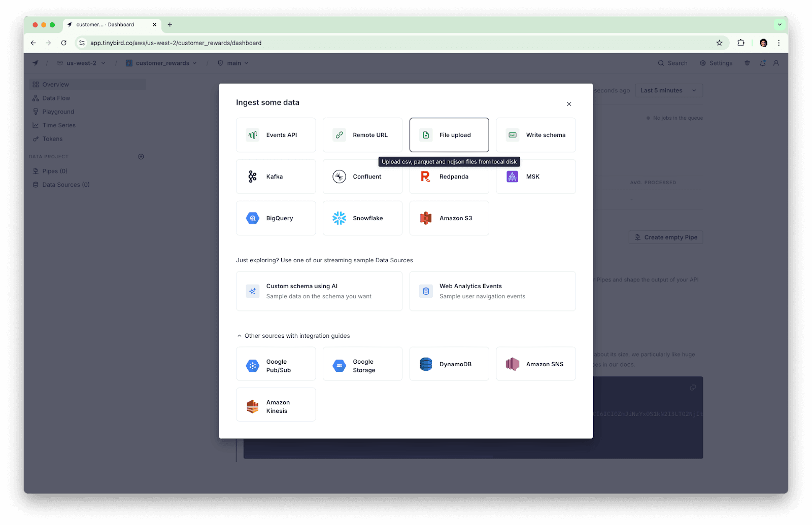Click the Google Storage icon
This screenshot has width=812, height=525.
tap(339, 366)
